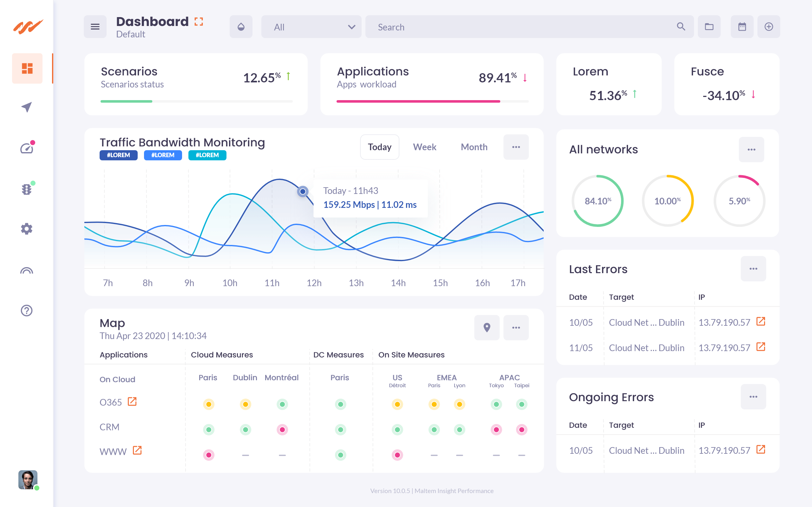Expand the All filter dropdown

[x=311, y=27]
